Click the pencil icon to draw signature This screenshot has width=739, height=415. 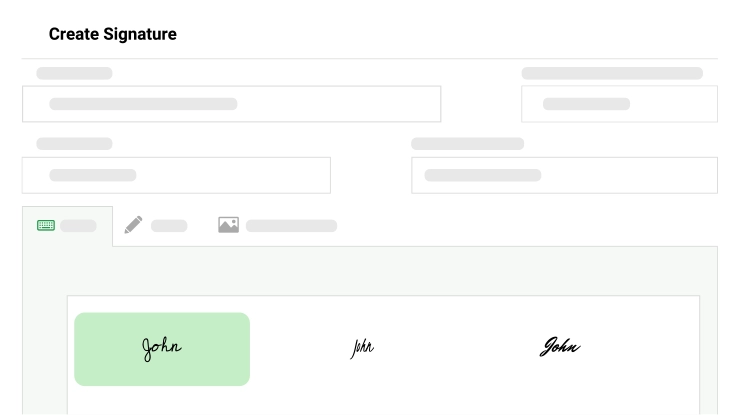click(x=133, y=226)
